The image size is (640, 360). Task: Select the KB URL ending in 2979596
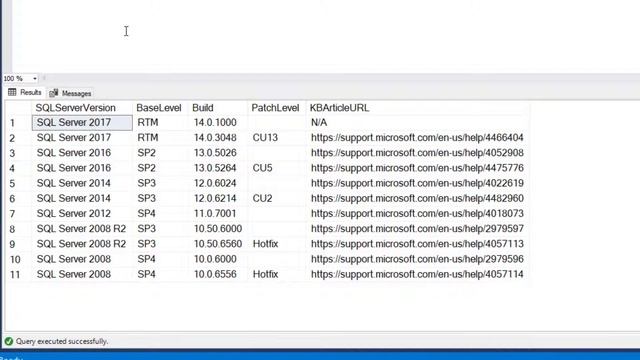[418, 259]
